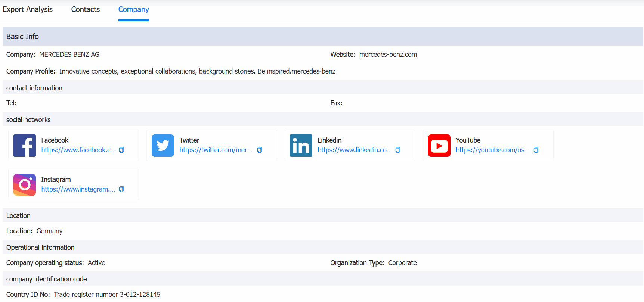Select the Company tab
This screenshot has height=302, width=644.
[x=134, y=10]
